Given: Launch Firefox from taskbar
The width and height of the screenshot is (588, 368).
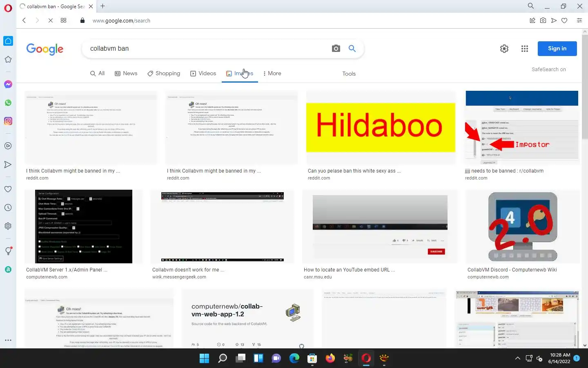Looking at the screenshot, I should click(x=330, y=359).
